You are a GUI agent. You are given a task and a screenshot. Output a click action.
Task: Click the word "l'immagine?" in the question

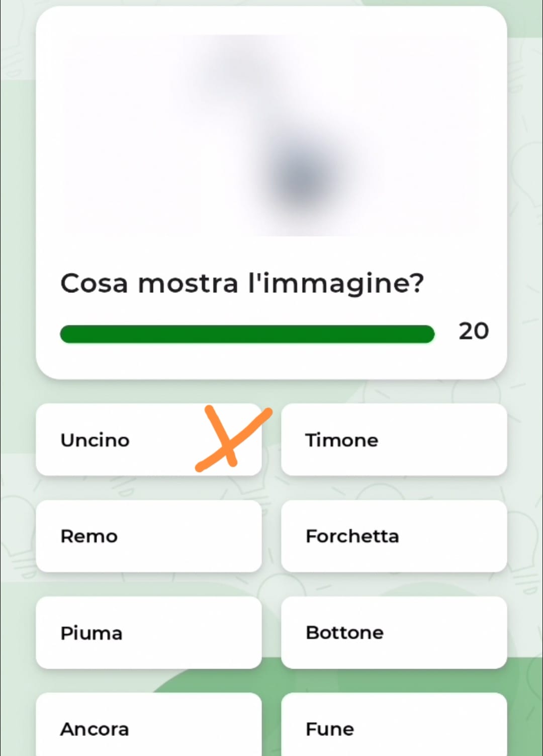(x=336, y=283)
